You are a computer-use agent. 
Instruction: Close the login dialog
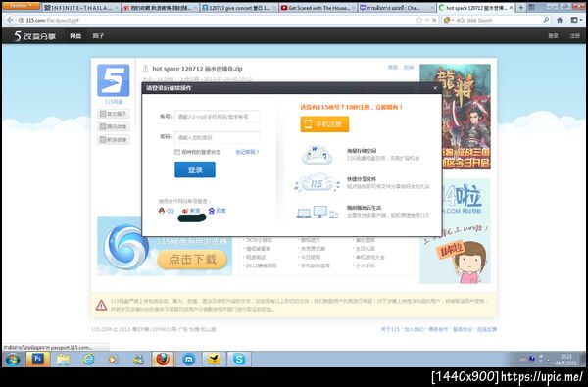point(435,88)
